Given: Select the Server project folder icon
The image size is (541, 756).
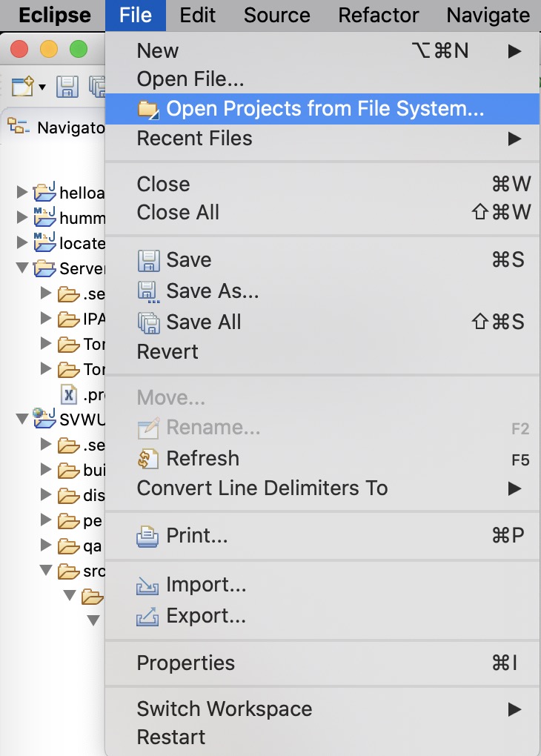Looking at the screenshot, I should click(x=44, y=268).
